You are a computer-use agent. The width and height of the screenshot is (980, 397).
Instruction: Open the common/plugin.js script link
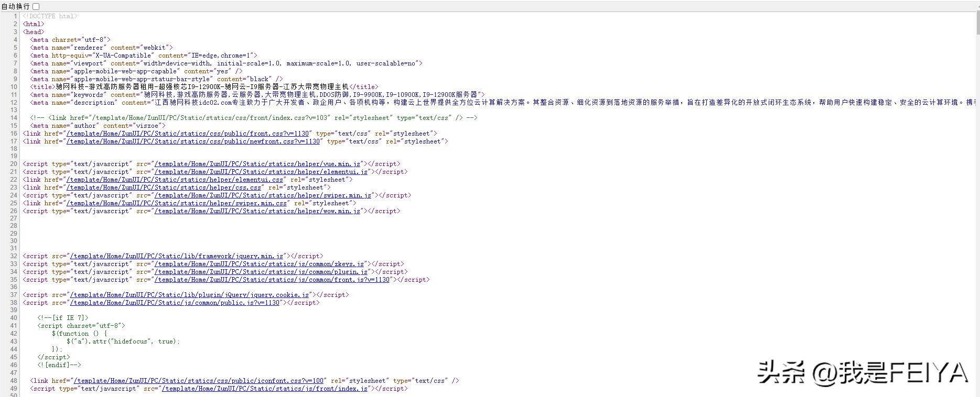click(x=261, y=272)
